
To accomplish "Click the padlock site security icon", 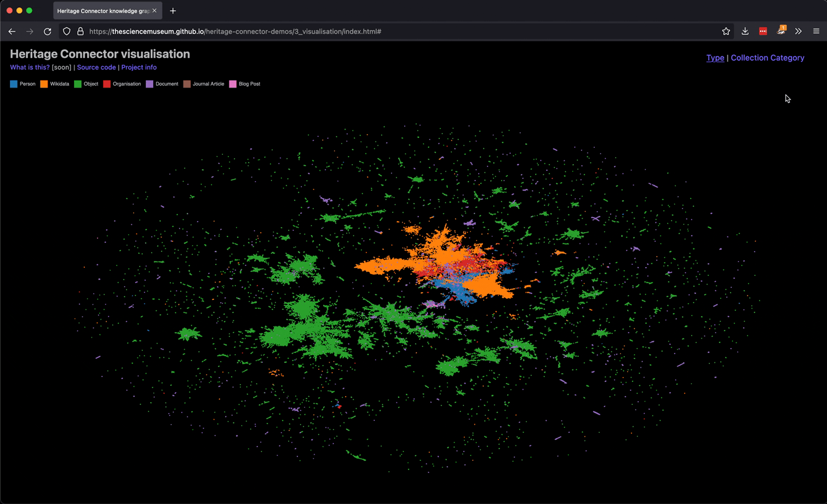I will (81, 32).
